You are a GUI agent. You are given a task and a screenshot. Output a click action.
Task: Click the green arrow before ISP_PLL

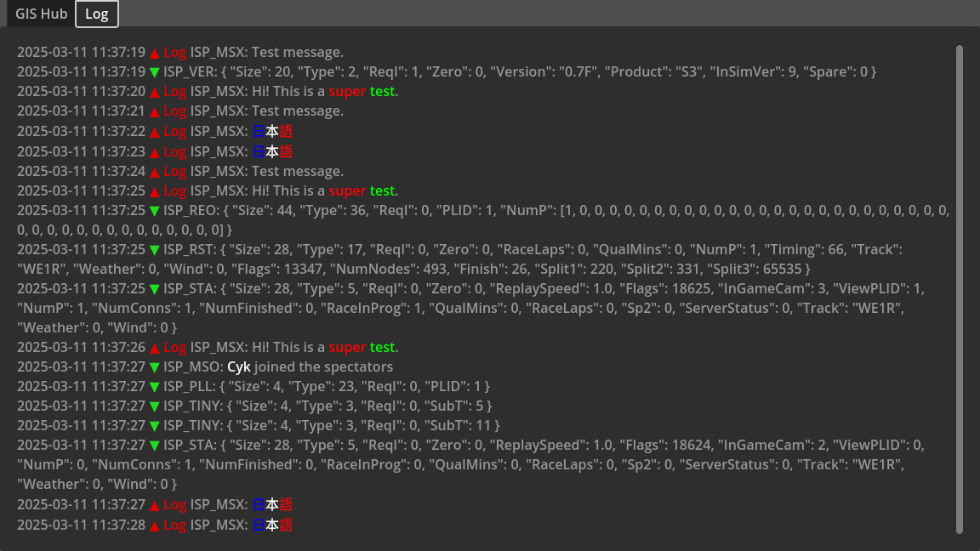154,387
